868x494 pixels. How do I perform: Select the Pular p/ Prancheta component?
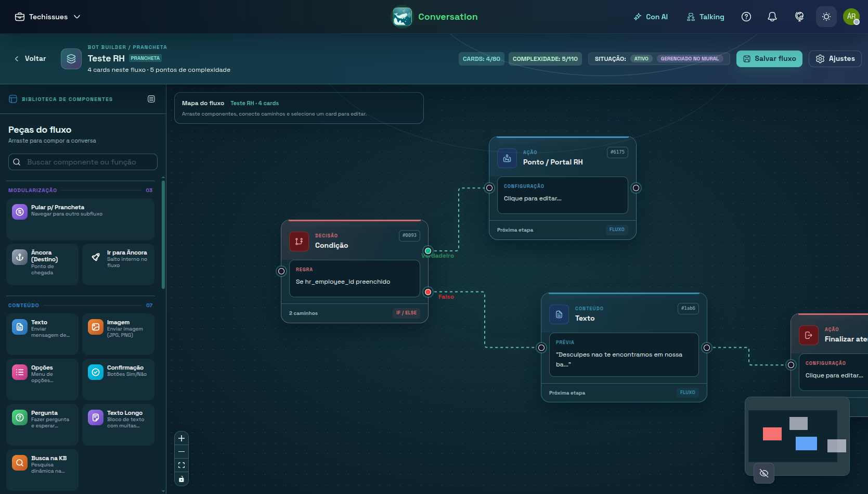[80, 219]
